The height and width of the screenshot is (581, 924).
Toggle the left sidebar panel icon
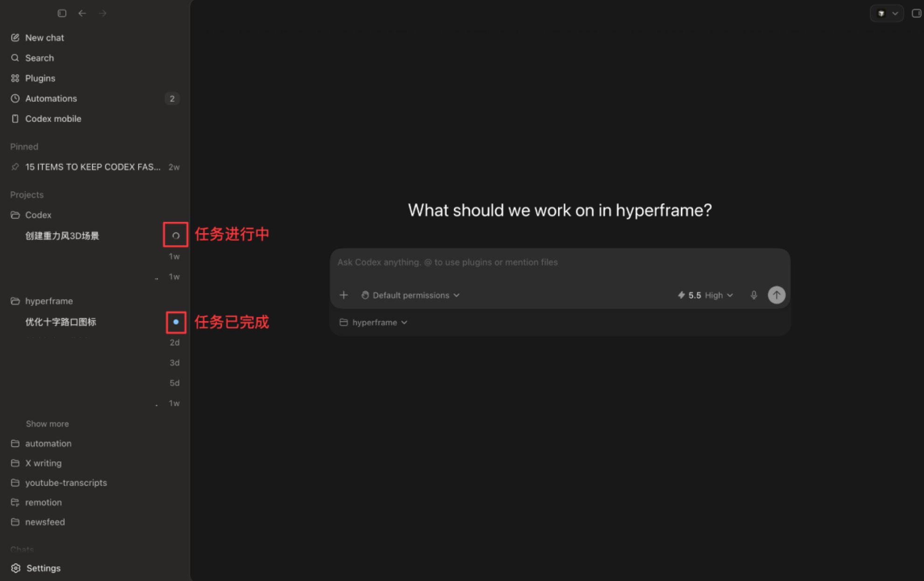coord(62,13)
